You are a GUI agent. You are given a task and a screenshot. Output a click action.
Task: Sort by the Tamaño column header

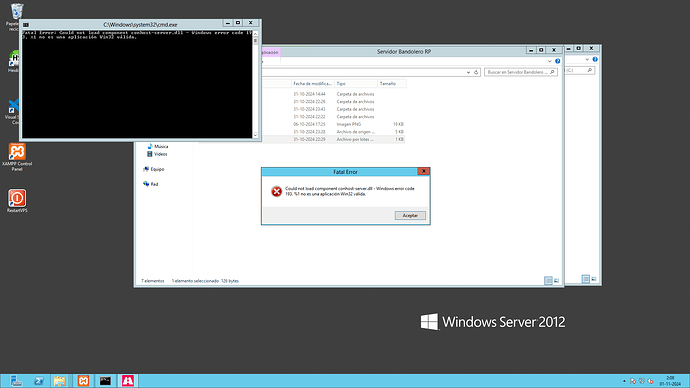(391, 84)
